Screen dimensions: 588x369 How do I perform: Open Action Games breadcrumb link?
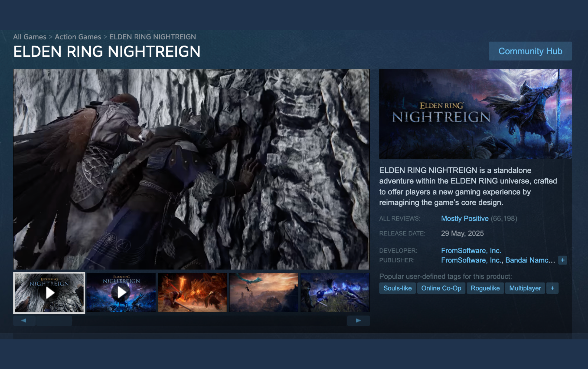coord(78,37)
